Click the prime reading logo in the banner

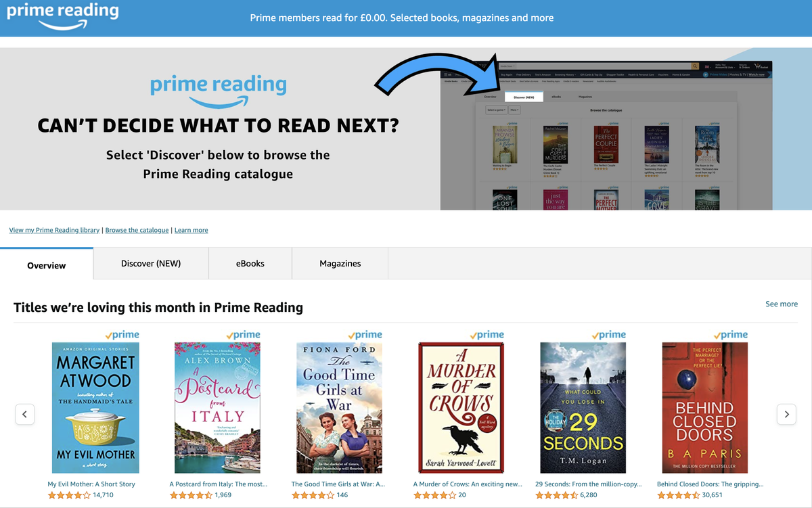click(x=218, y=91)
